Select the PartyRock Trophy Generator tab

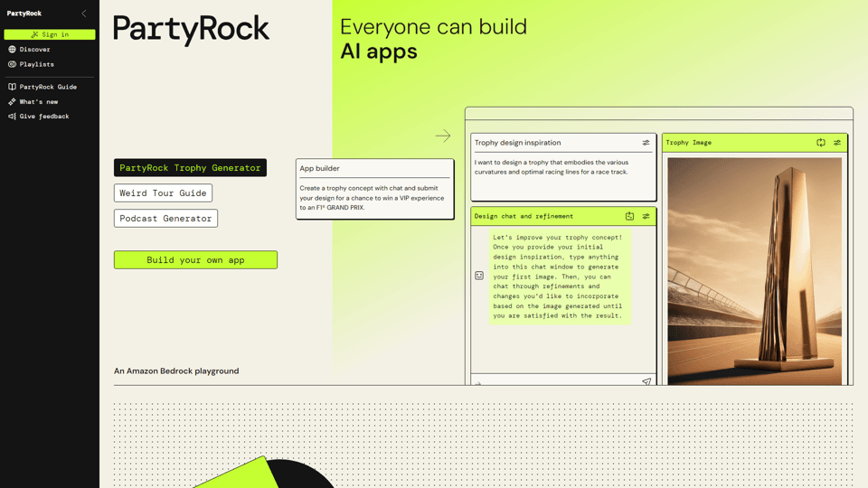pyautogui.click(x=190, y=168)
